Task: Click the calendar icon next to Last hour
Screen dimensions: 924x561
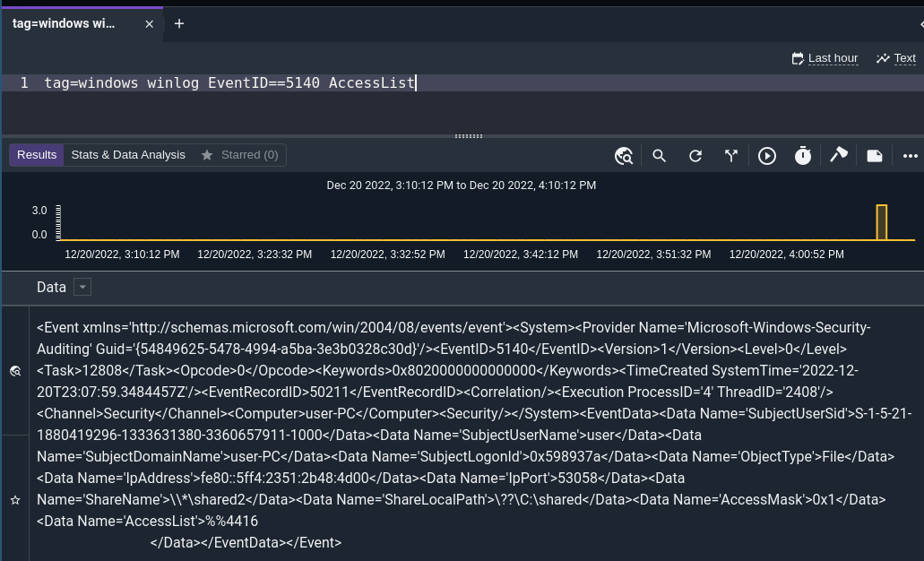Action: click(797, 57)
